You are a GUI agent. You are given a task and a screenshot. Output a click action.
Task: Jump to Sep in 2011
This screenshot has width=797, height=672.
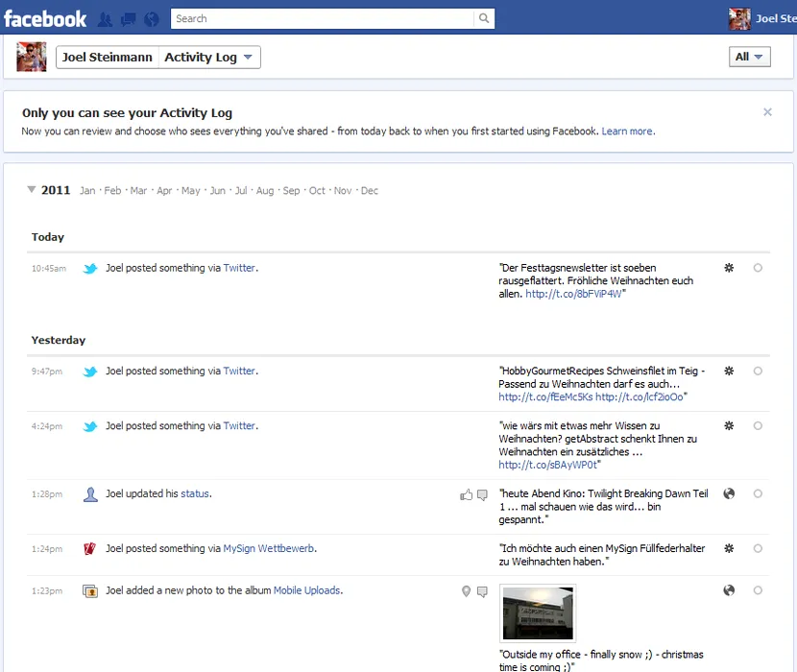click(x=291, y=191)
